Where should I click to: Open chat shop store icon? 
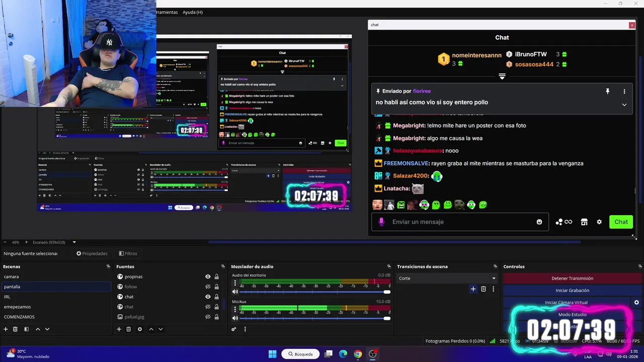[584, 222]
